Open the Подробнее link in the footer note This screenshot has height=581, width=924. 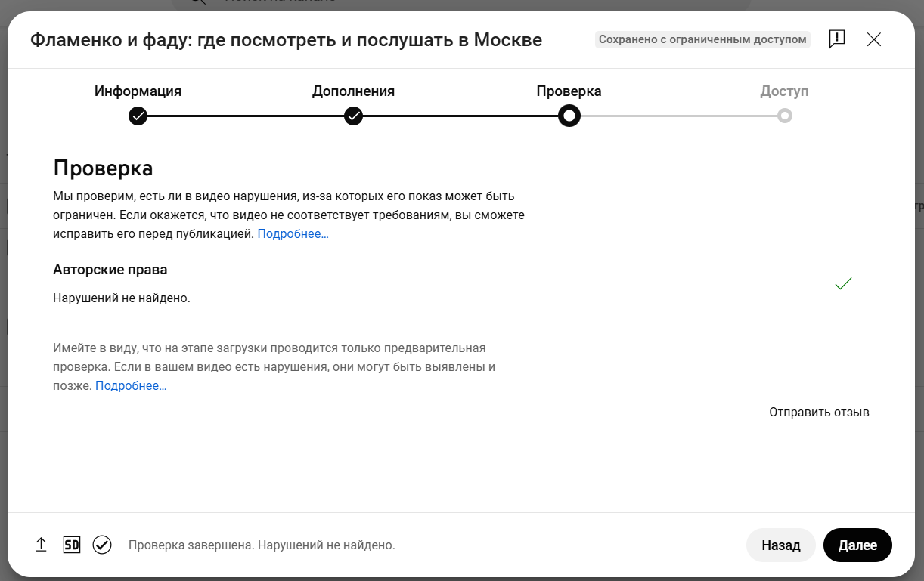coord(131,386)
